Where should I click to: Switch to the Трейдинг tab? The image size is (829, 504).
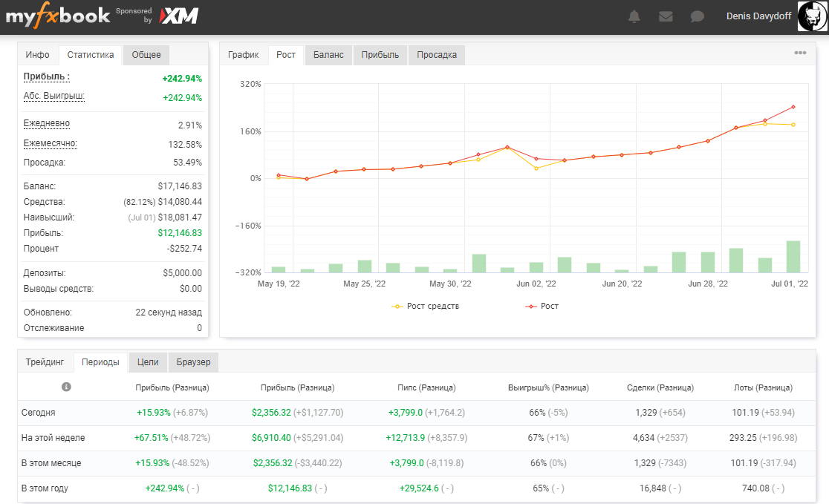(45, 362)
